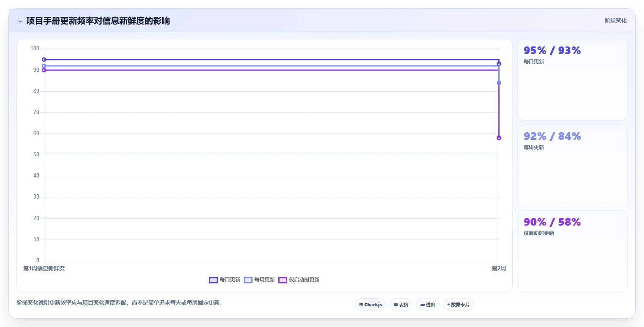Toggle the 每周更新 legend item
The image size is (644, 327).
point(259,280)
